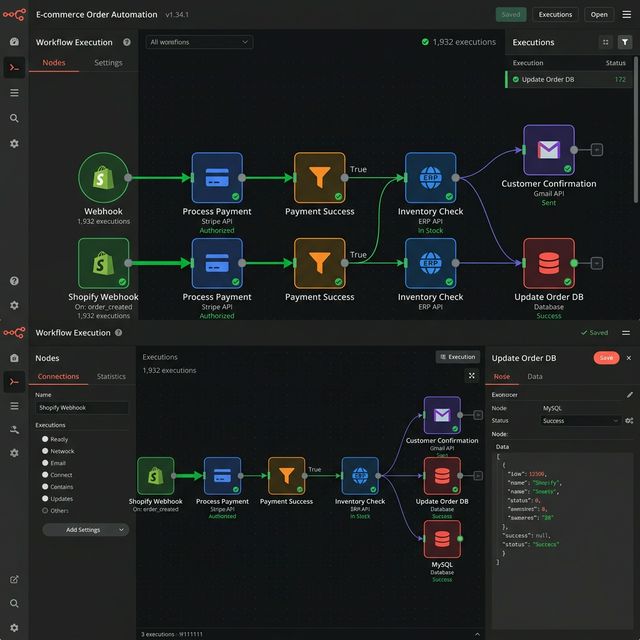640x640 pixels.
Task: Select Update Order DB node in upper canvas
Action: (549, 263)
